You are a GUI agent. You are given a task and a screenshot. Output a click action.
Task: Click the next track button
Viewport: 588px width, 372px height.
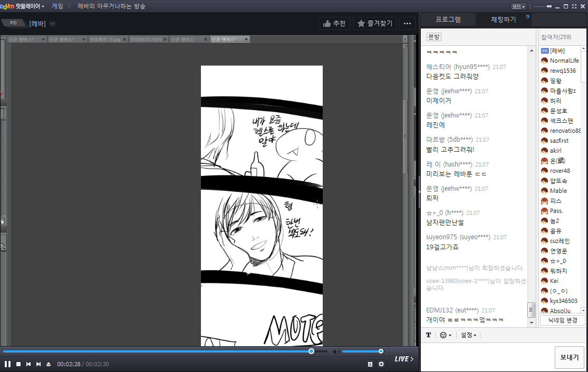pyautogui.click(x=38, y=364)
